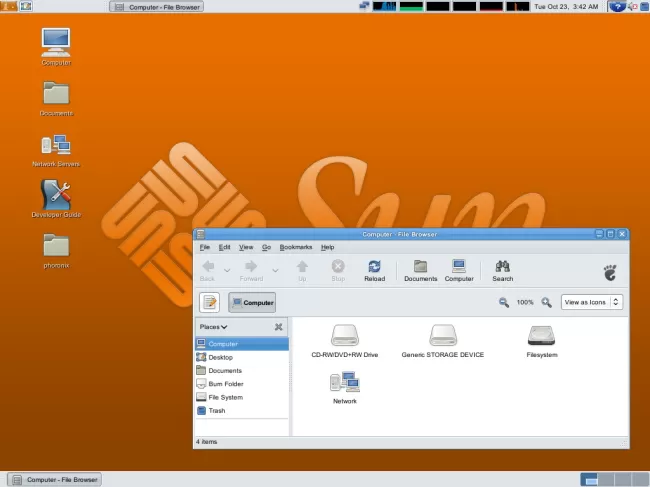Close the Places side pane
Screen dimensions: 650x487
click(278, 327)
